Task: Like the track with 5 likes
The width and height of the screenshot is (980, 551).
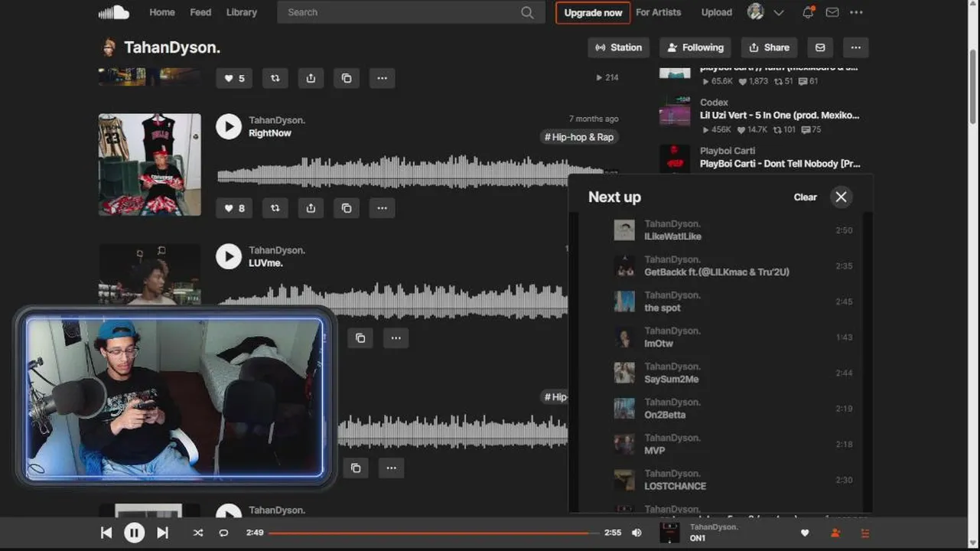Action: (234, 78)
